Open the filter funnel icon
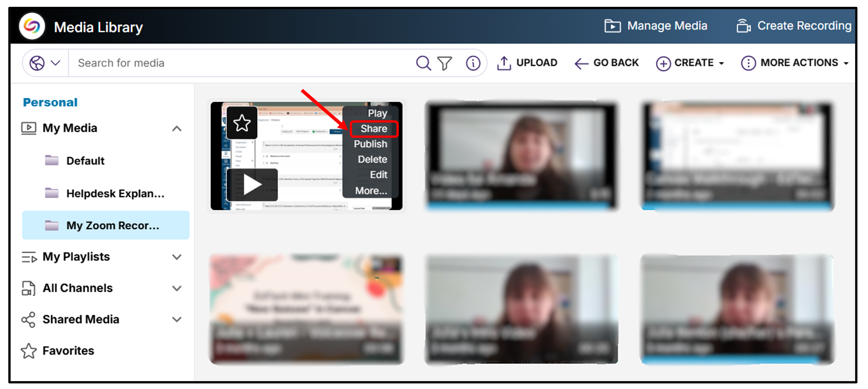868x389 pixels. 445,63
